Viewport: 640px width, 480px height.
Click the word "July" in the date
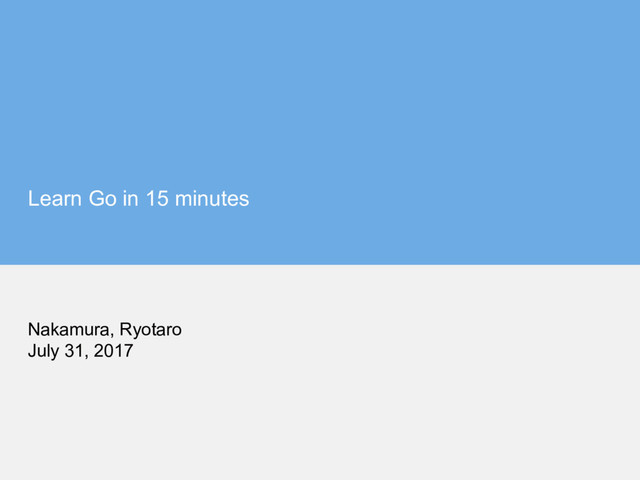pos(43,351)
